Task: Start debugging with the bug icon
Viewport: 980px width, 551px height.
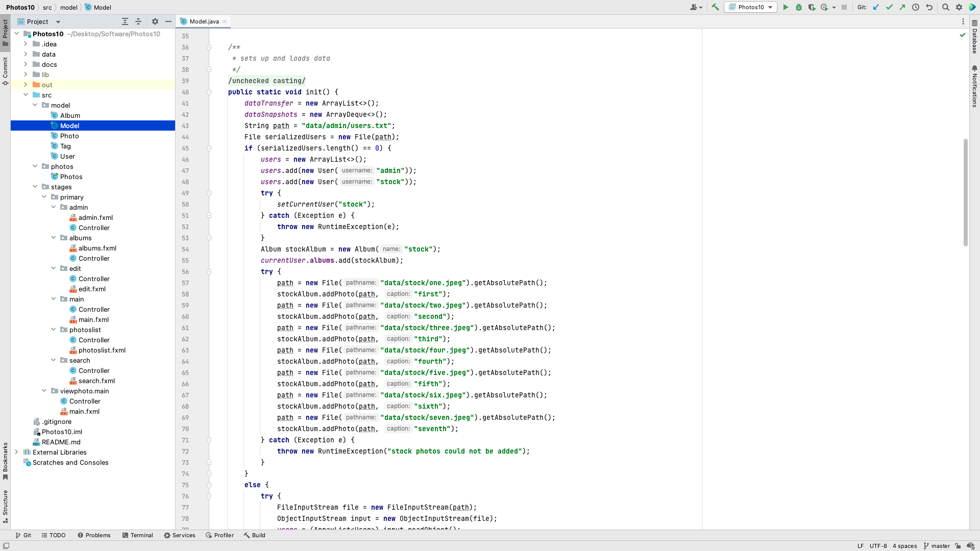Action: tap(798, 7)
